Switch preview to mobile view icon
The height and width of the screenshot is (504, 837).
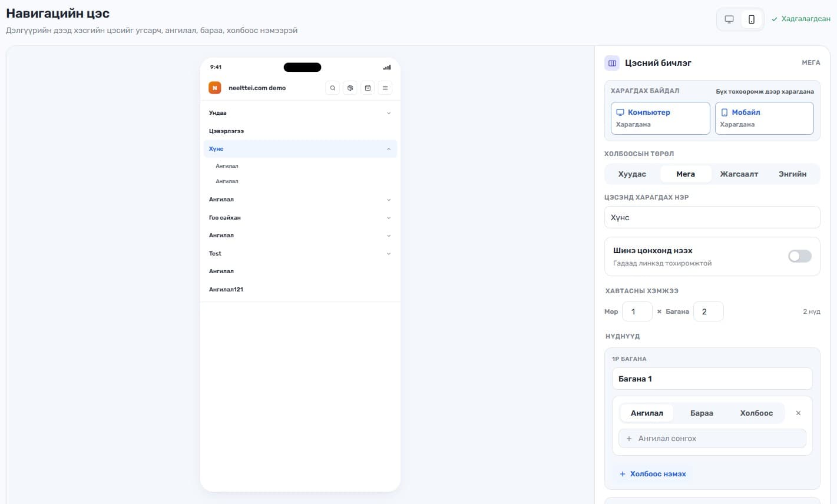(x=752, y=19)
